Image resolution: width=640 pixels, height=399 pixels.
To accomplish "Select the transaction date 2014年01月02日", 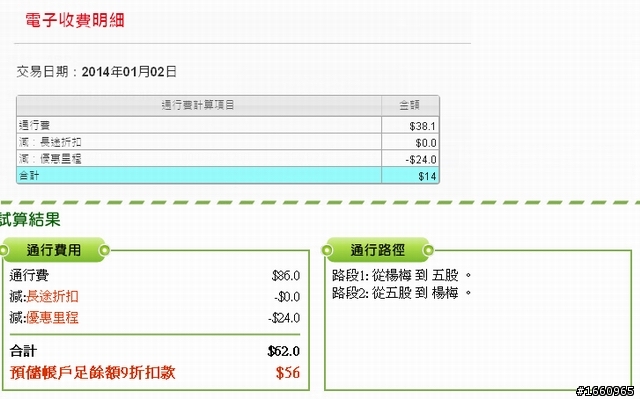I will (x=129, y=72).
